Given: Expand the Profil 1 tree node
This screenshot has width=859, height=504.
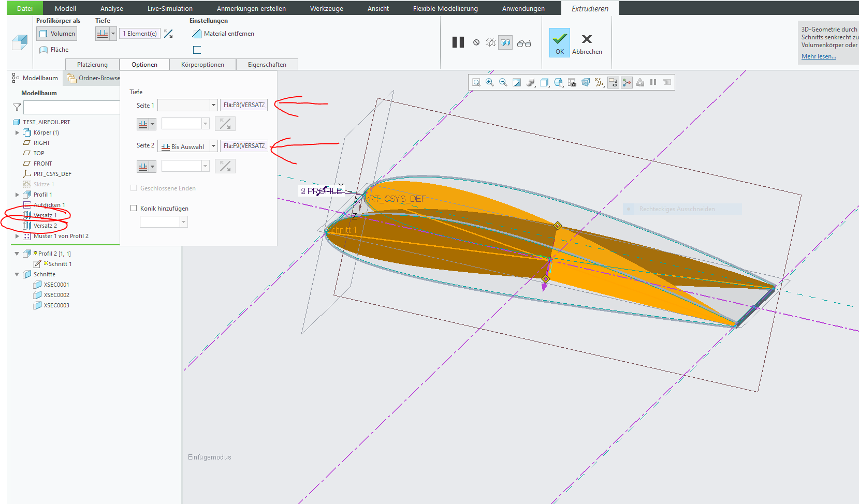Looking at the screenshot, I should pyautogui.click(x=17, y=195).
